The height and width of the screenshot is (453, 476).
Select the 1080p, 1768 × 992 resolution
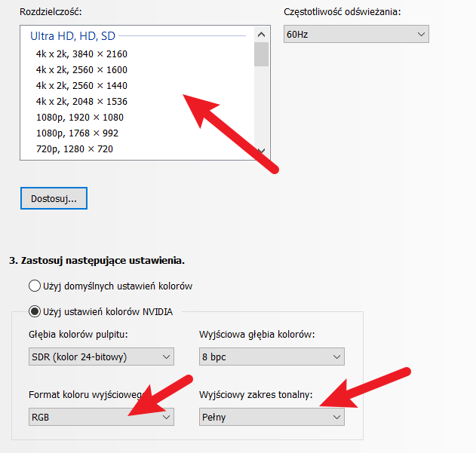point(77,133)
